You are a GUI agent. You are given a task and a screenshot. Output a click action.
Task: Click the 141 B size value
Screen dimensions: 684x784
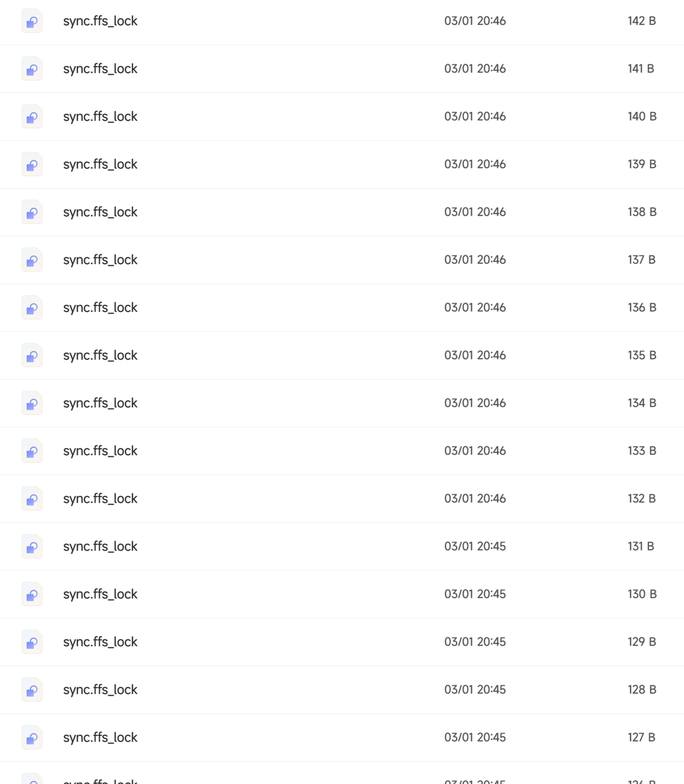[x=641, y=68]
